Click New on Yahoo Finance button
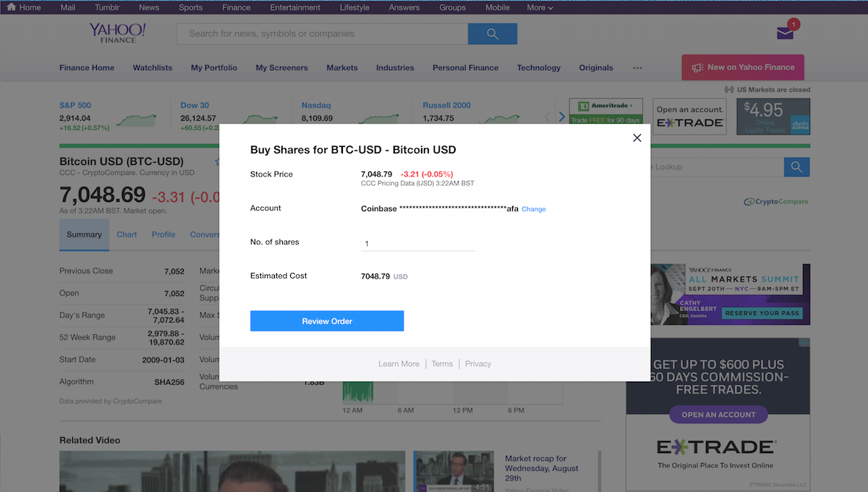 point(743,67)
